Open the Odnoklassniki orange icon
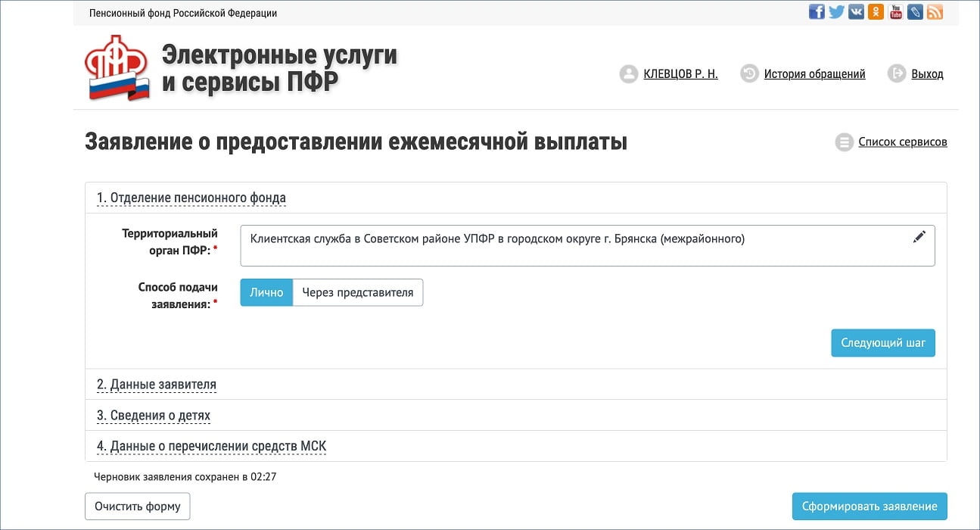Image resolution: width=980 pixels, height=530 pixels. pyautogui.click(x=876, y=11)
